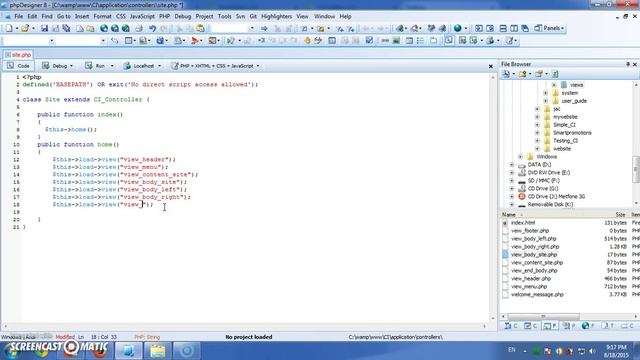The image size is (640, 360).
Task: Click the file list horizontal scrollbar
Action: click(x=543, y=316)
